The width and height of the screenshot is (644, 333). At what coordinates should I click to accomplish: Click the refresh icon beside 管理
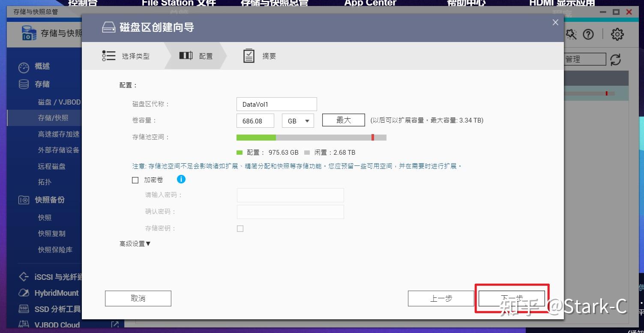pyautogui.click(x=616, y=60)
